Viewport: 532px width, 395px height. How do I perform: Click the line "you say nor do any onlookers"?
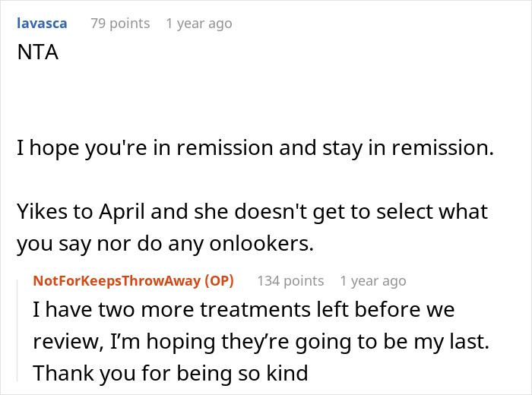point(165,243)
